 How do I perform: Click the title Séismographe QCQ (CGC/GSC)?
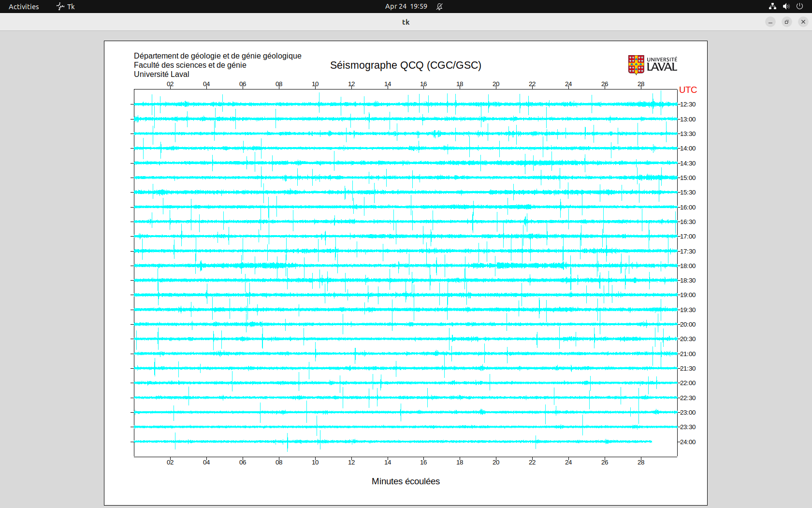[406, 65]
